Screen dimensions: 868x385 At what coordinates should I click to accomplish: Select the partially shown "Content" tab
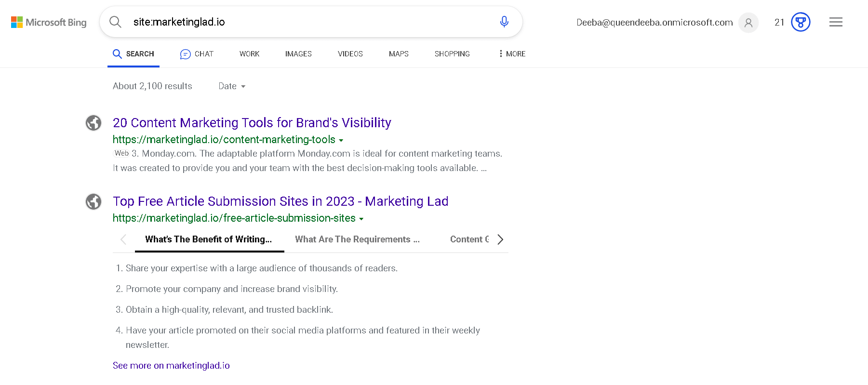469,239
